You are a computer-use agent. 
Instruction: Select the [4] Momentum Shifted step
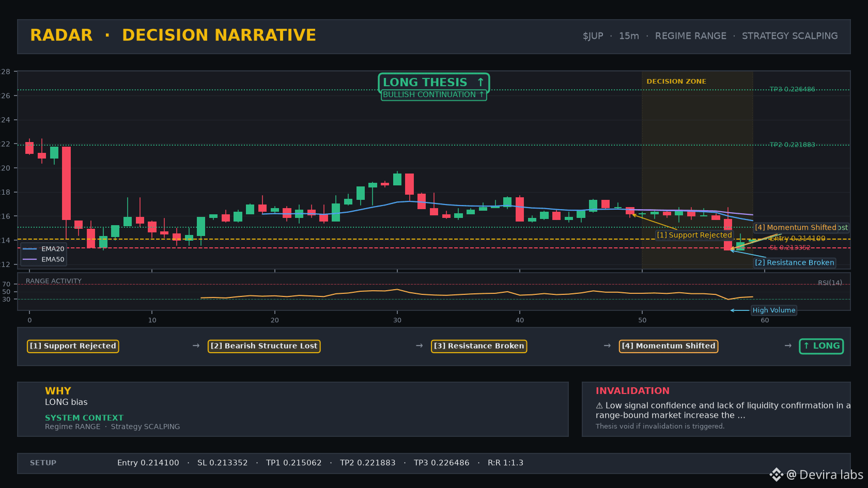[x=669, y=346]
